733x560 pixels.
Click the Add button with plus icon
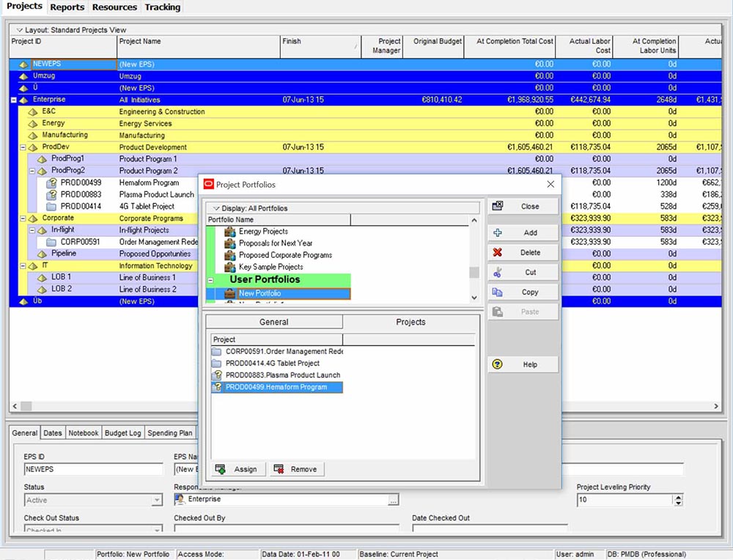523,233
